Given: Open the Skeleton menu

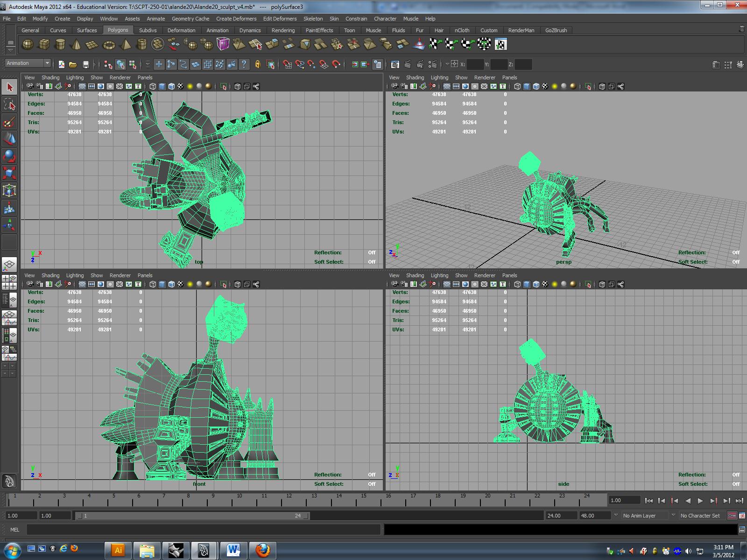Looking at the screenshot, I should click(313, 19).
